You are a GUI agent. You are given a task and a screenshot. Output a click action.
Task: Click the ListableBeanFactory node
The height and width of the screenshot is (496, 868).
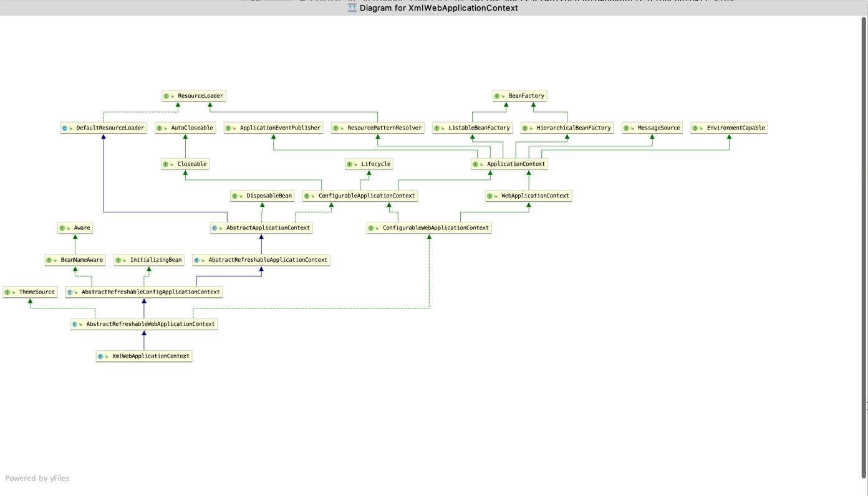(x=473, y=128)
